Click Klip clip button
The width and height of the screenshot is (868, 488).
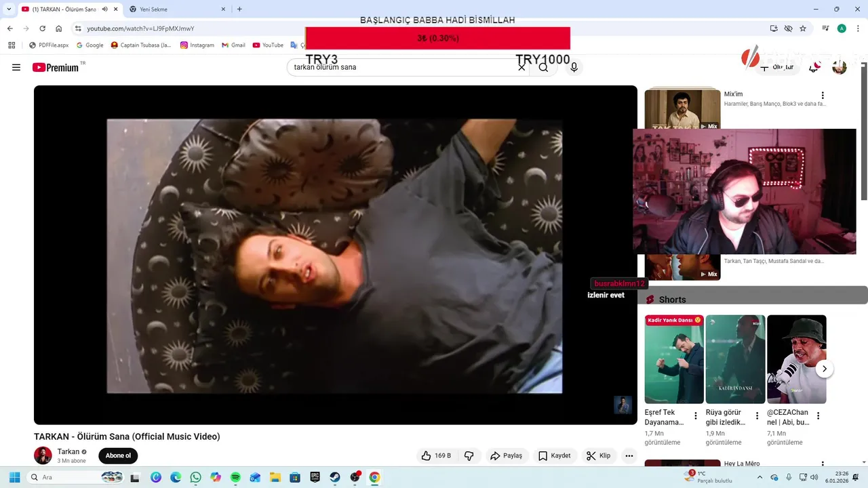pos(599,455)
